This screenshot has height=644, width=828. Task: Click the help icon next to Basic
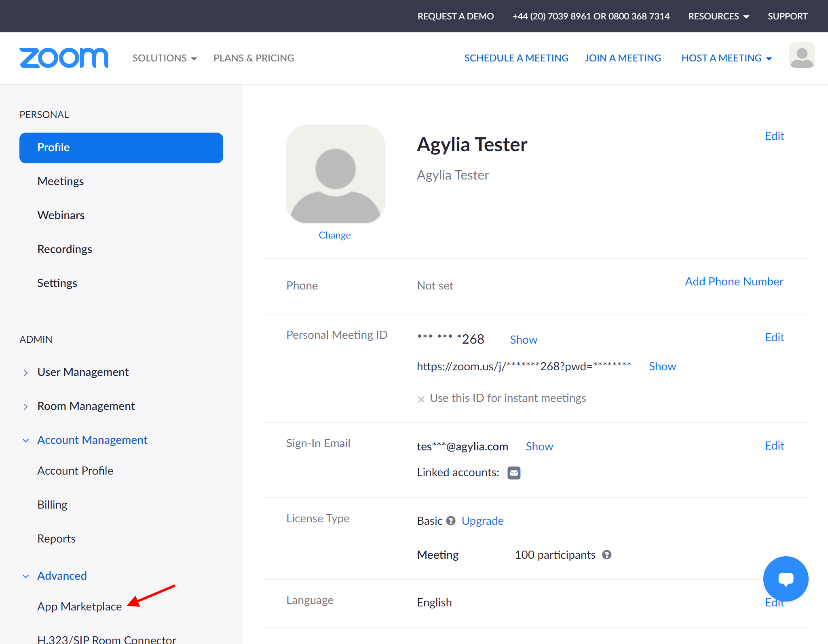tap(451, 521)
